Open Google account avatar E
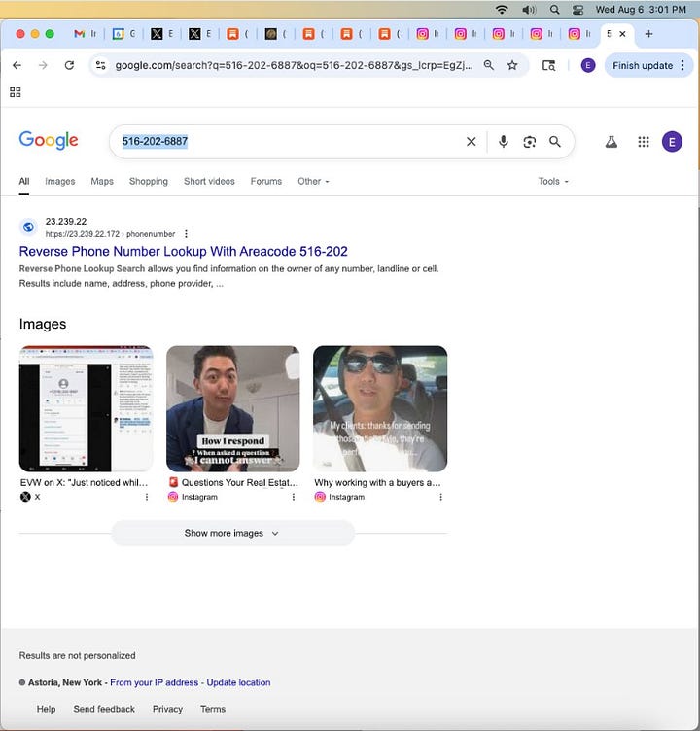This screenshot has width=700, height=731. pyautogui.click(x=672, y=142)
